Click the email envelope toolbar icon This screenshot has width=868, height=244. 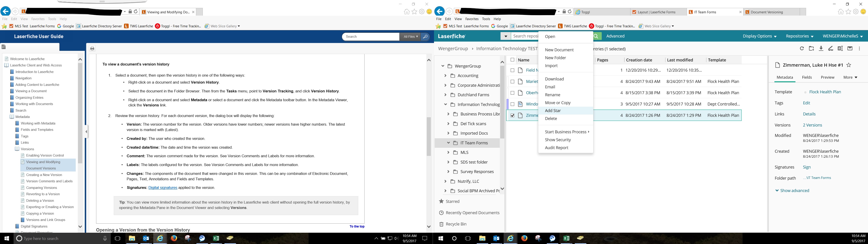[x=850, y=49]
